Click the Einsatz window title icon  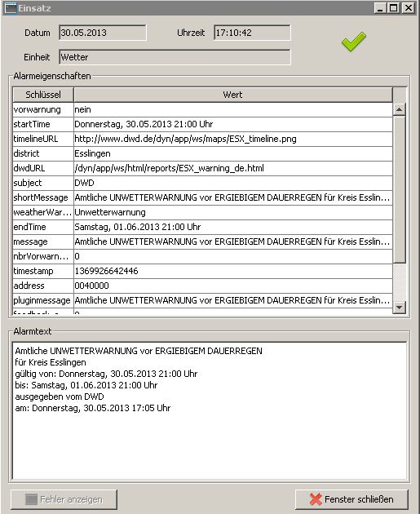(x=10, y=7)
